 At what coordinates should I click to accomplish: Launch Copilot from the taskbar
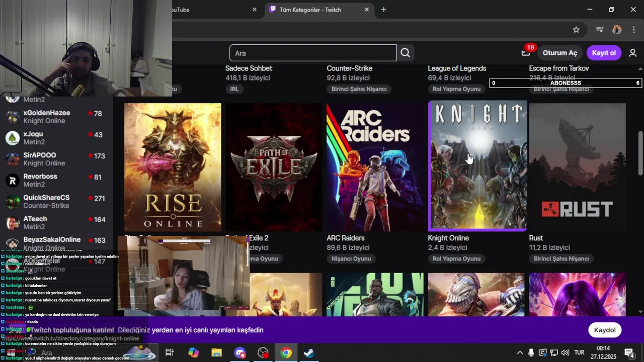[x=193, y=352]
